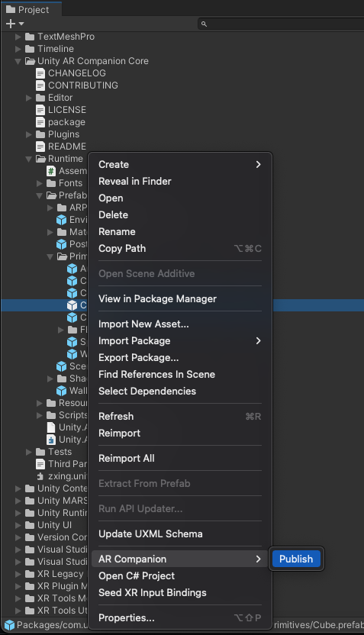Select the Post prefab cube icon

62,244
